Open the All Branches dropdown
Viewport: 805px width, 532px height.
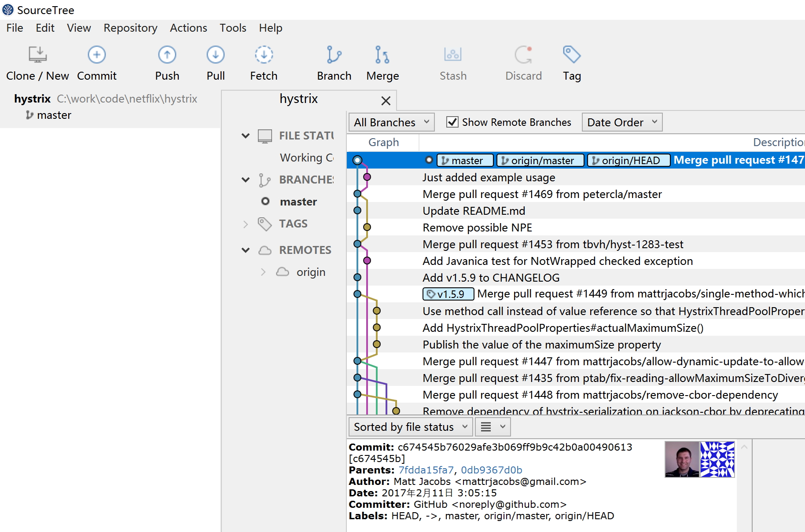(x=391, y=122)
